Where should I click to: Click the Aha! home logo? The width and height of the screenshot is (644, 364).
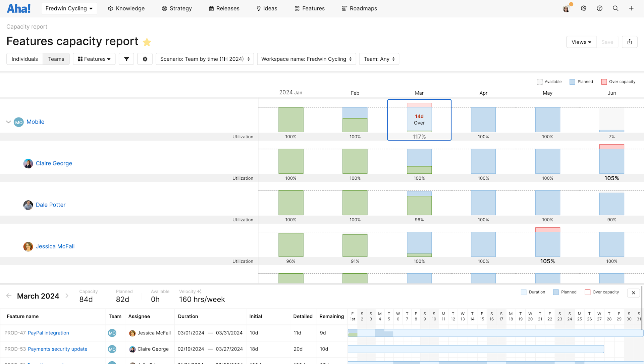coord(18,8)
